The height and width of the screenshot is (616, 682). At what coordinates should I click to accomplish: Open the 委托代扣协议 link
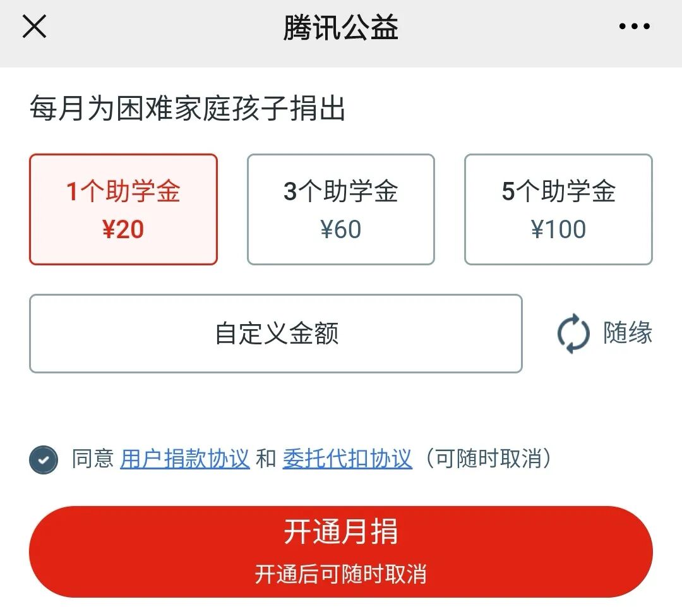347,459
